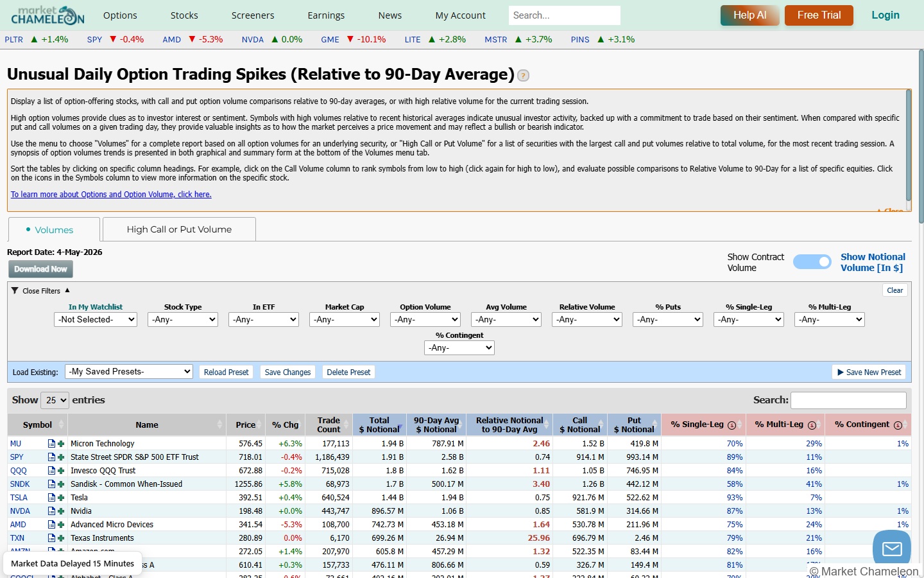The width and height of the screenshot is (924, 578).
Task: Click the Market Chameleon logo
Action: click(48, 15)
